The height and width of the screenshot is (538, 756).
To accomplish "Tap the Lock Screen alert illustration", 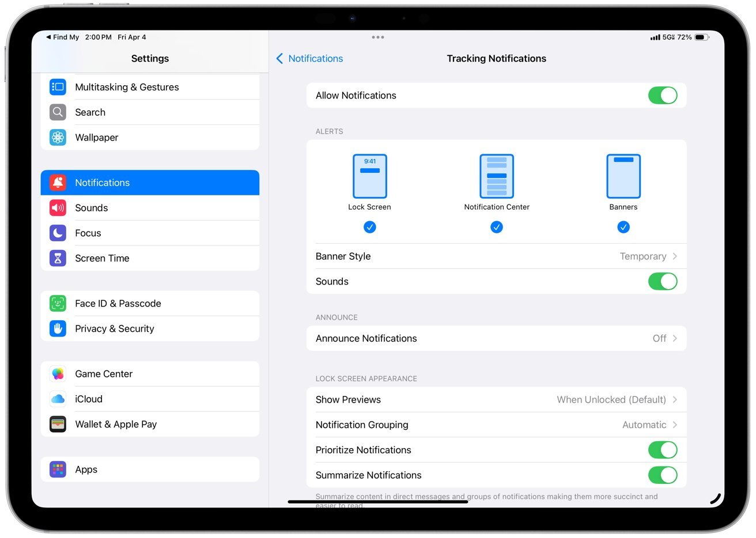I will (369, 176).
